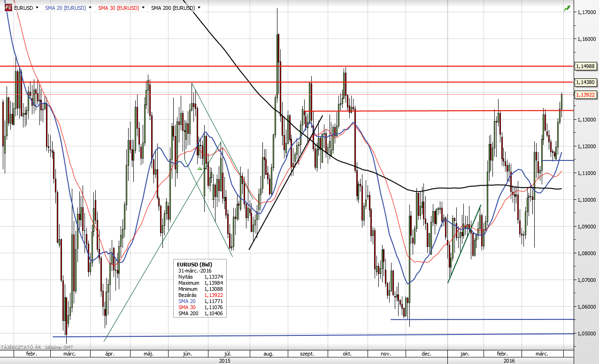Image resolution: width=599 pixels, height=364 pixels.
Task: Click the red Fx chart icon
Action: (x=8, y=8)
